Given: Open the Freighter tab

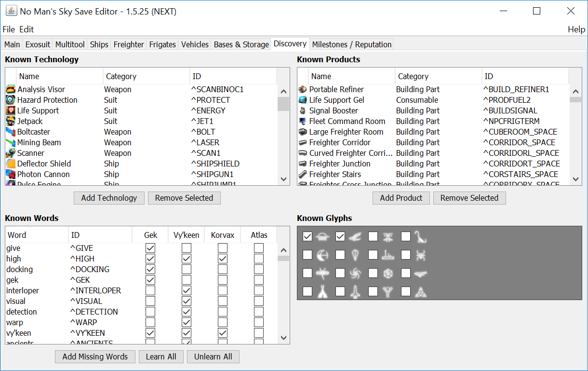Looking at the screenshot, I should pos(129,44).
